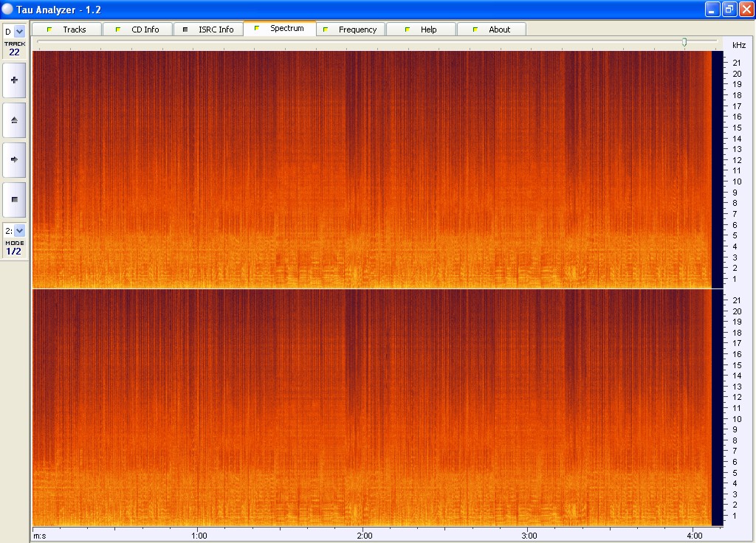
Task: Click the Tau Analyzer title bar icon
Action: coord(8,9)
